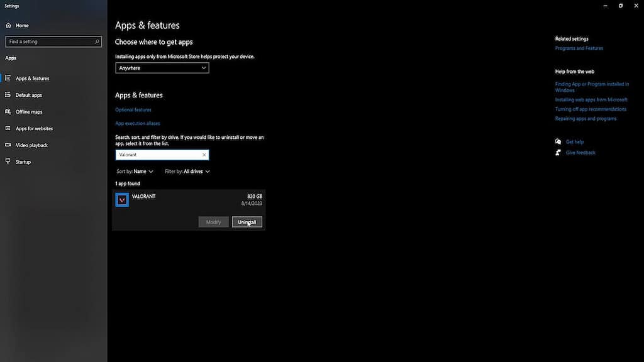Viewport: 644px width, 362px height.
Task: Click the Default apps sidebar icon
Action: tap(8, 95)
